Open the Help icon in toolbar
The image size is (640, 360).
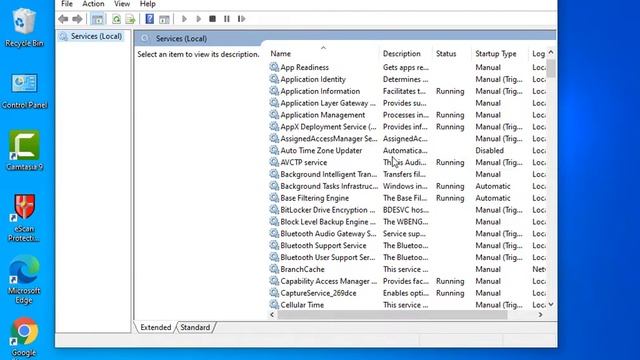click(150, 19)
